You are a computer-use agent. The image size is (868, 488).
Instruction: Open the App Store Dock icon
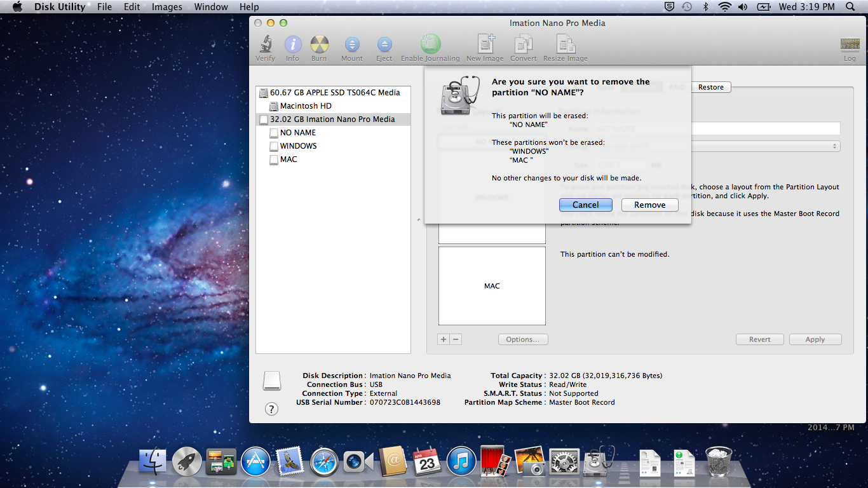coord(255,462)
